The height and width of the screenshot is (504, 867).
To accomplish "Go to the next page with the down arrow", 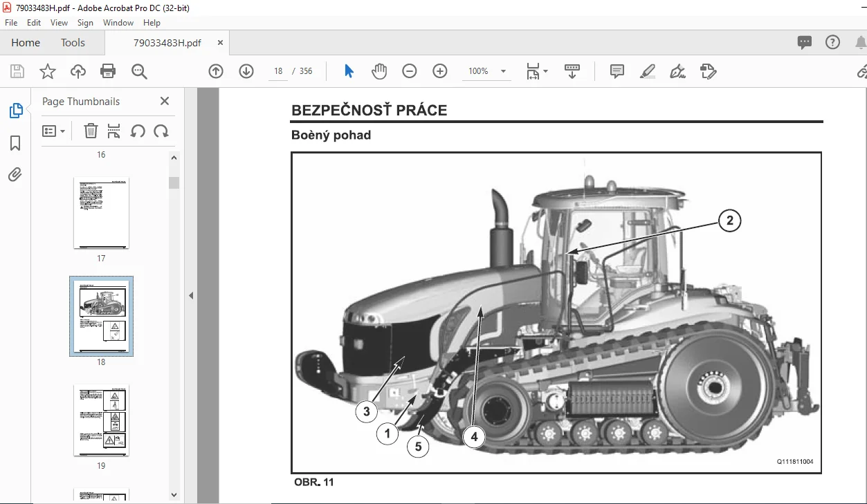I will pos(246,71).
